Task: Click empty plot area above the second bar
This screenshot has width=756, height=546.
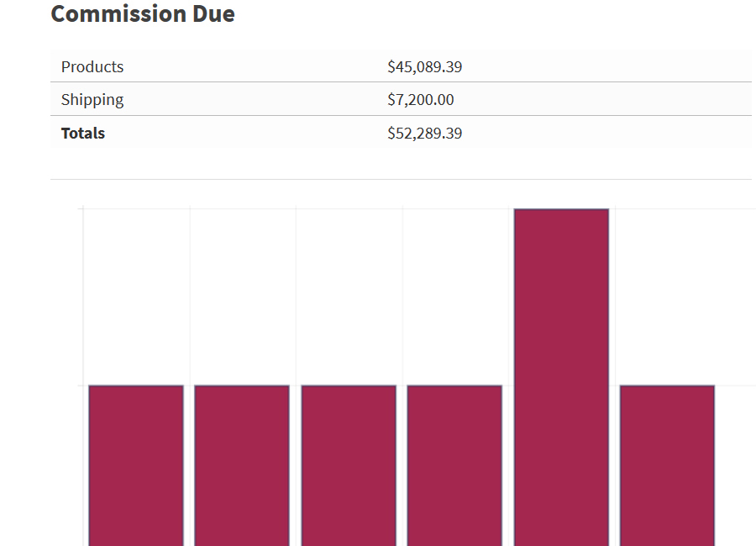Action: click(x=242, y=294)
